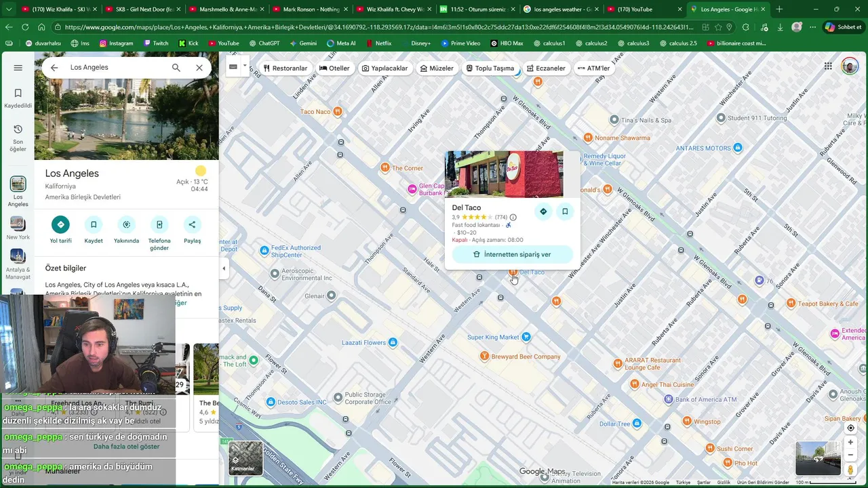Screen dimensions: 868x488
Task: Click the Şartlar link in map footer
Action: [x=704, y=483]
